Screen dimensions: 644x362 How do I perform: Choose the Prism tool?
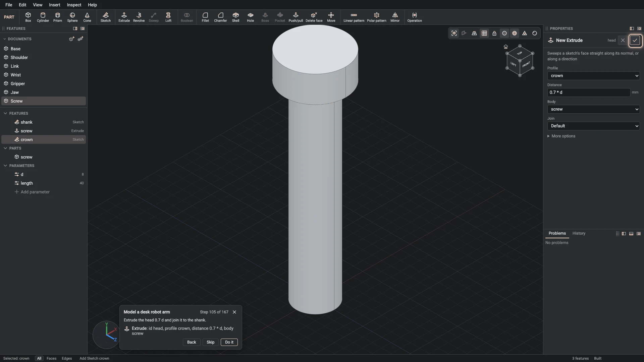(x=58, y=17)
